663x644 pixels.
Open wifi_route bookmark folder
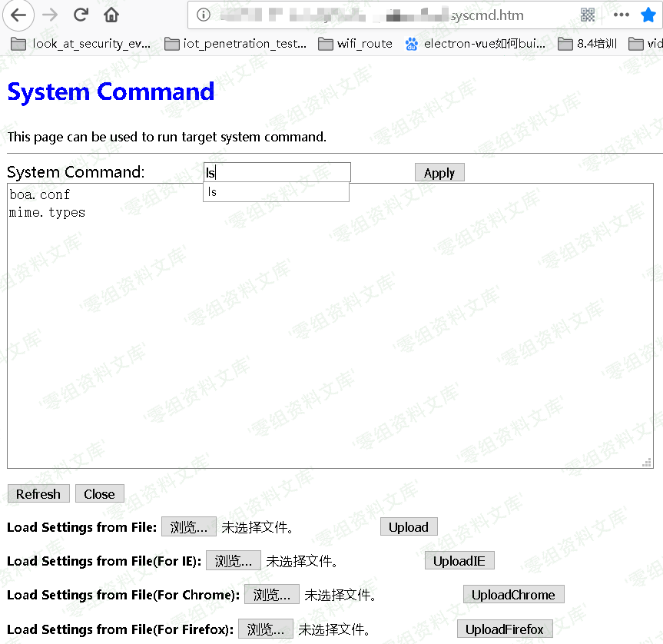(355, 44)
